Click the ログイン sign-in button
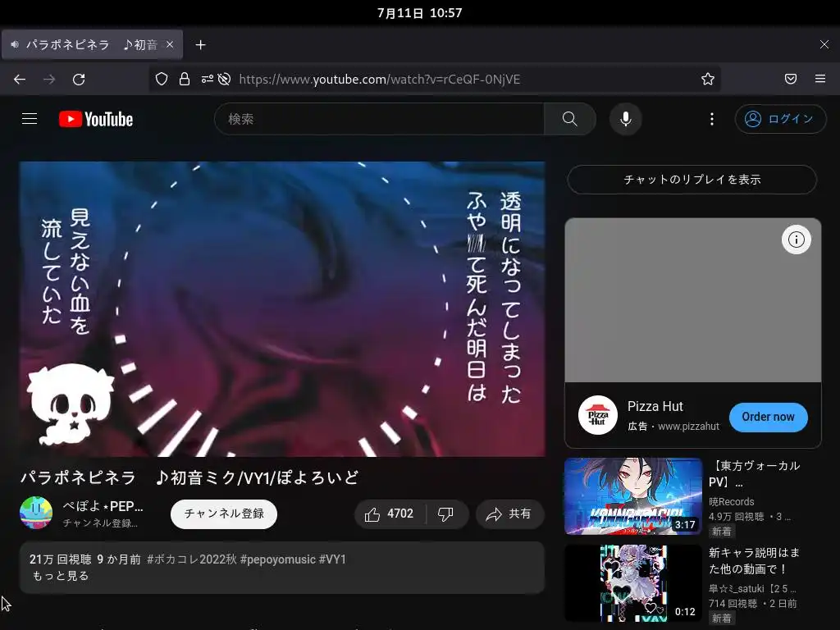 click(781, 119)
